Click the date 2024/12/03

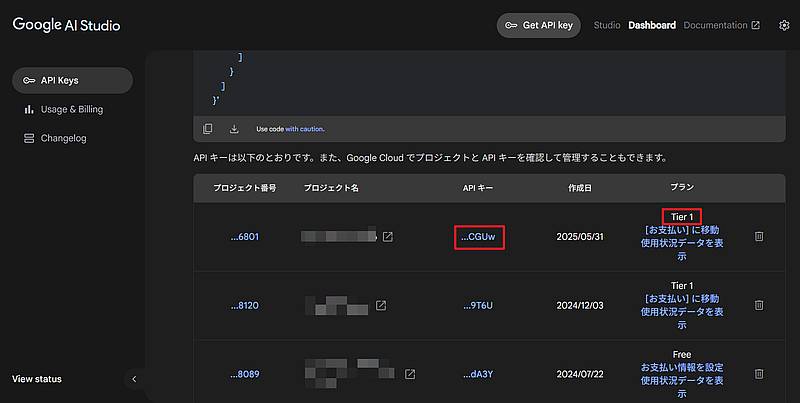(580, 305)
